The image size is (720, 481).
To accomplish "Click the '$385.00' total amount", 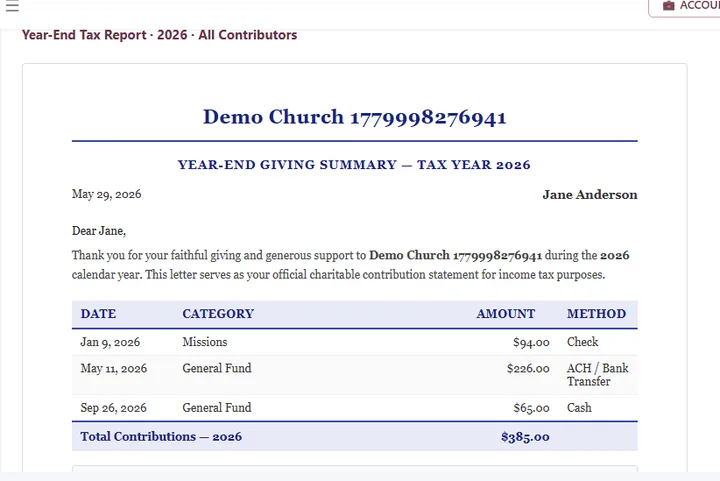I will pyautogui.click(x=525, y=437).
